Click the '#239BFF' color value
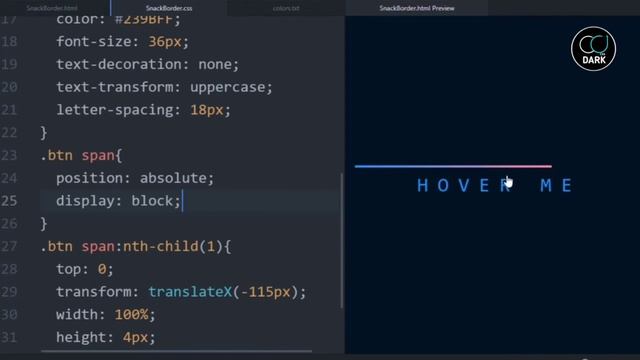 coord(144,20)
